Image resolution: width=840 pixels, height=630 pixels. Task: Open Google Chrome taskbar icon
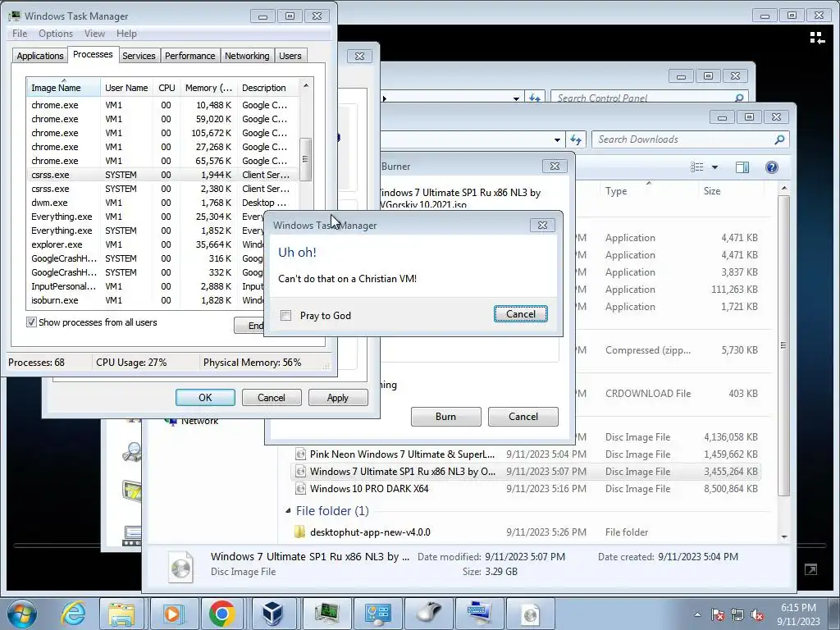point(222,614)
